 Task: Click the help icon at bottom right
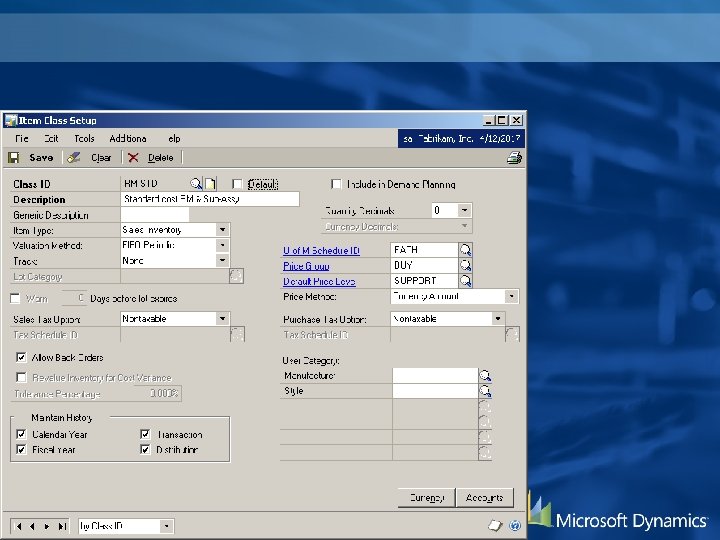pos(515,525)
